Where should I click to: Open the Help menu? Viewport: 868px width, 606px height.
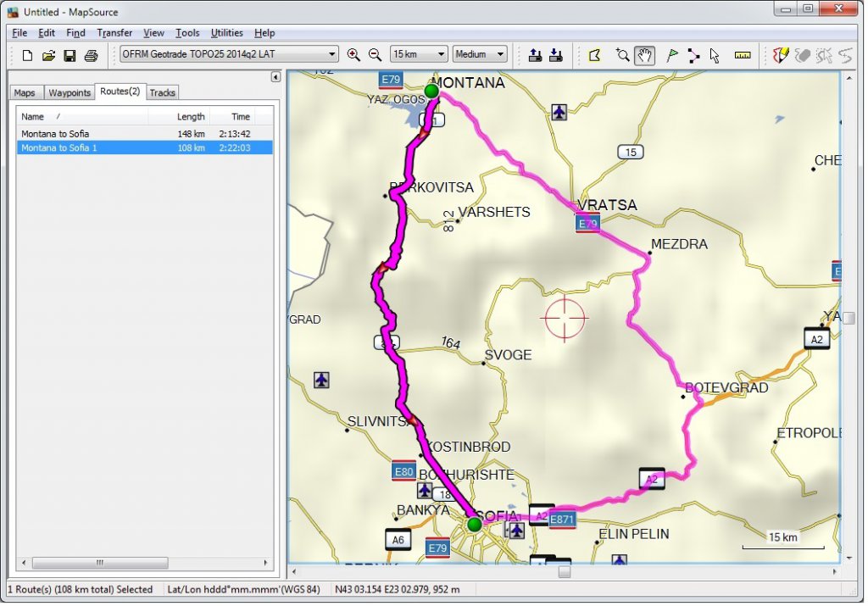264,33
